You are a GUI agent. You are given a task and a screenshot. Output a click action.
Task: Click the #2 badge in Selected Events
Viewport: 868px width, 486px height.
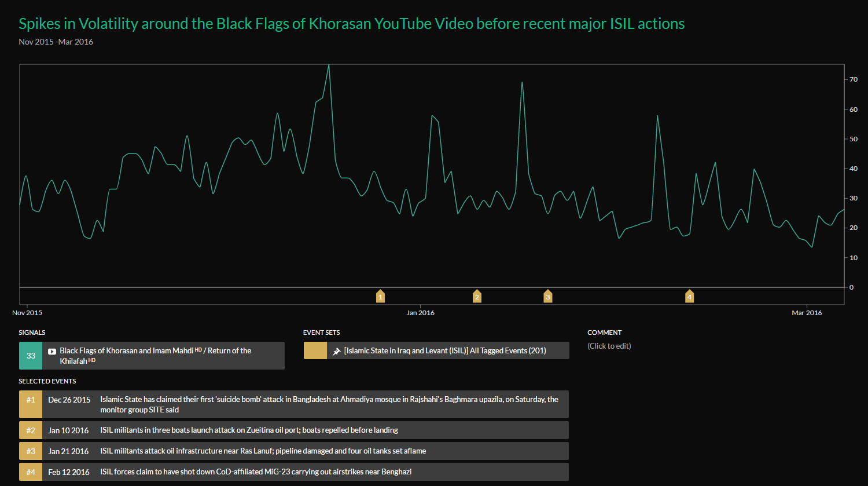click(x=31, y=430)
